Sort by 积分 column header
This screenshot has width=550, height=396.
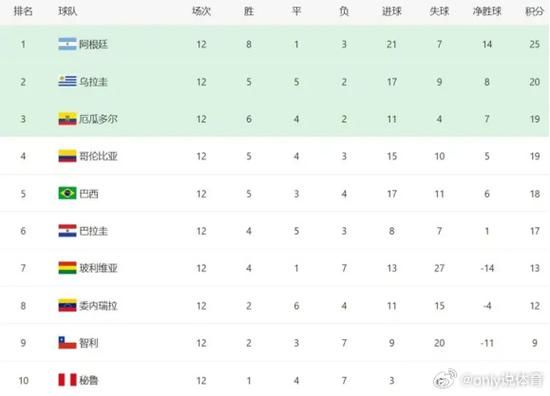[535, 11]
